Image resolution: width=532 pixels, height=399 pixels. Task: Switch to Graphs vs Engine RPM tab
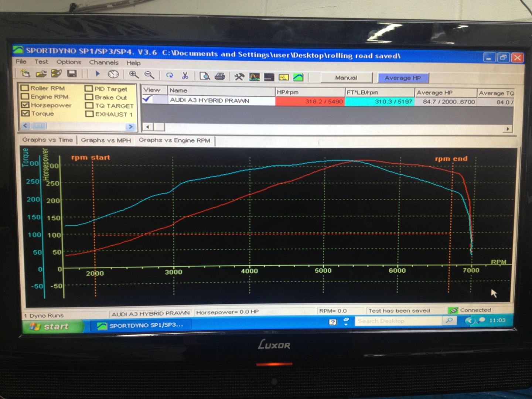click(174, 140)
